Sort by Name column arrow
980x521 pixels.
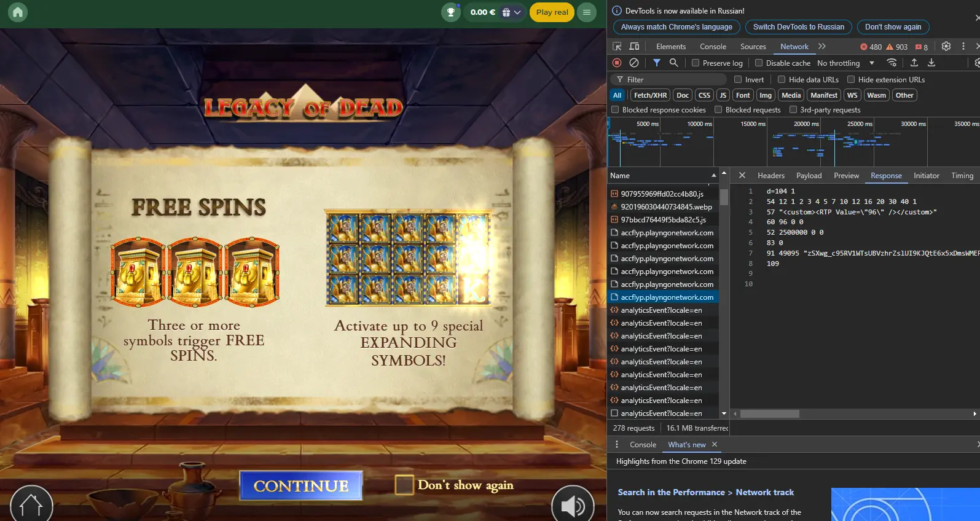[x=713, y=176]
